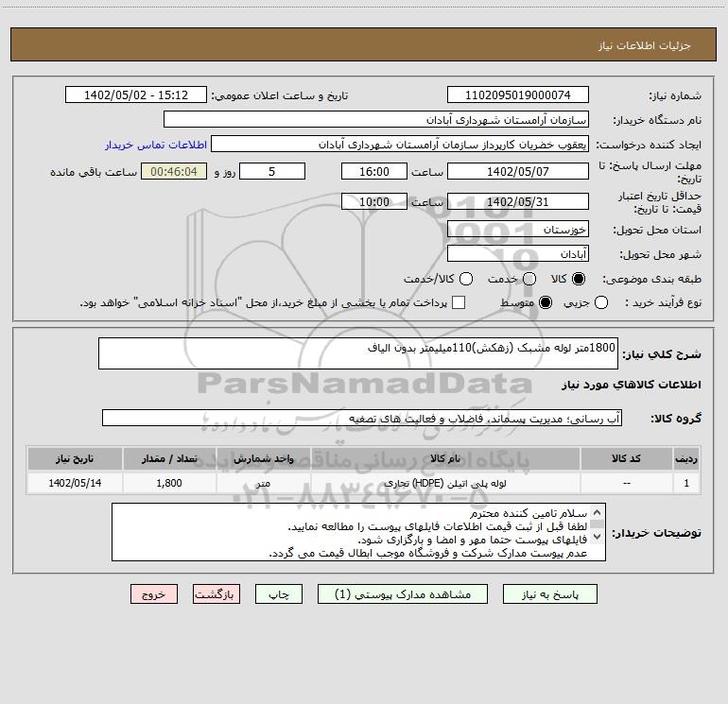
Task: Click the request creator field یعقوب خضریان
Action: pyautogui.click(x=400, y=145)
